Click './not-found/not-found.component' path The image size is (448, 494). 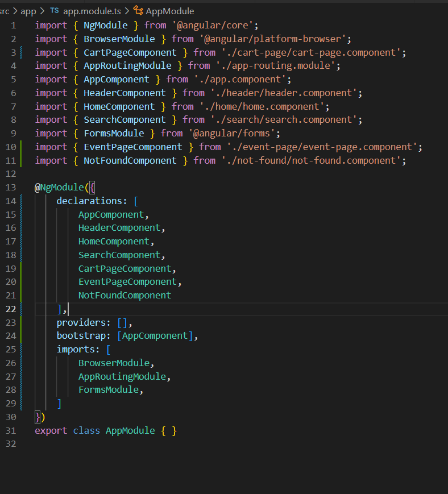pyautogui.click(x=311, y=161)
